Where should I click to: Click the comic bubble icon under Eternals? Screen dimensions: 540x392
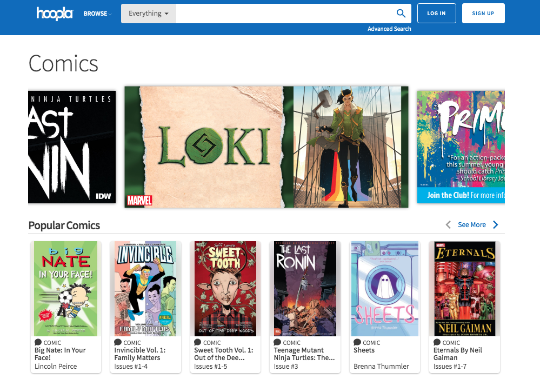click(x=437, y=342)
